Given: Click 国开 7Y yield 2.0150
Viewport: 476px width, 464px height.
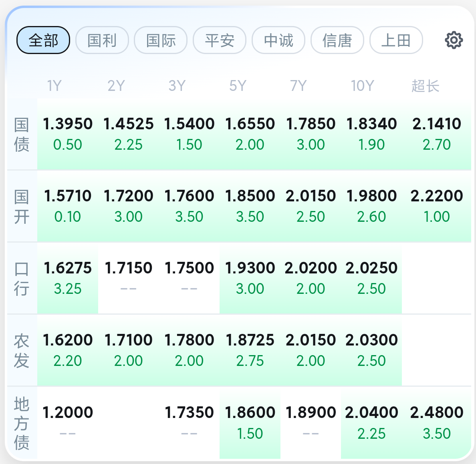Looking at the screenshot, I should tap(311, 206).
